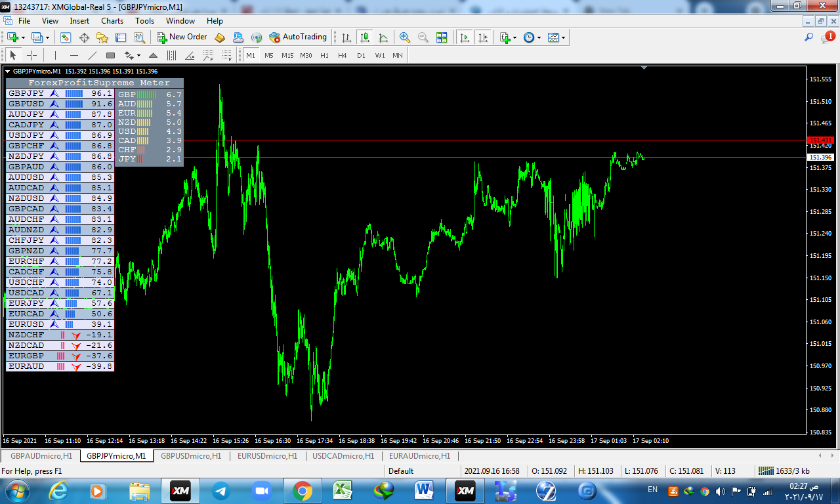Open Google Chrome from the taskbar
Image resolution: width=840 pixels, height=504 pixels.
(303, 490)
